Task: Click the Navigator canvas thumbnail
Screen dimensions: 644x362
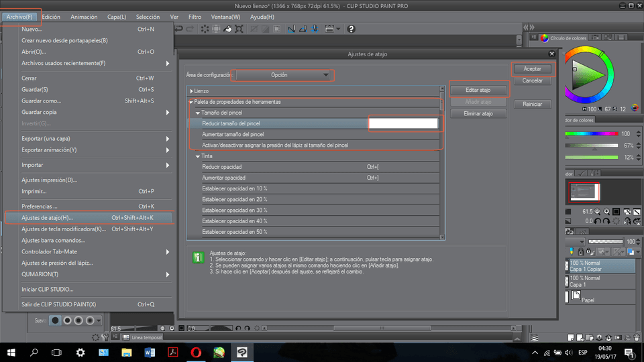Action: (x=584, y=192)
